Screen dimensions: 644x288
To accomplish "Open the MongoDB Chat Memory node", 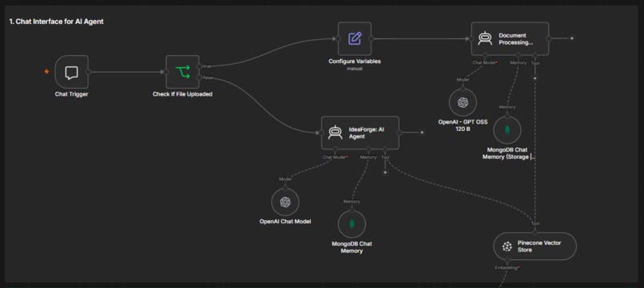I will [352, 224].
